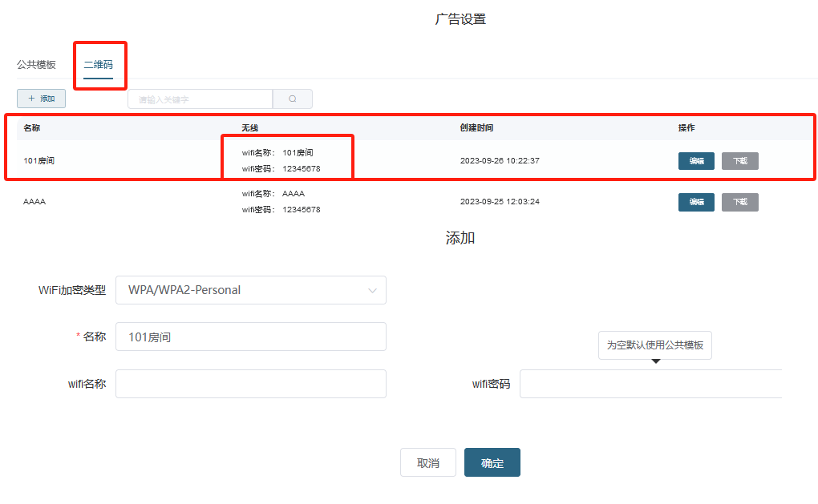The image size is (818, 504).
Task: Click the 添加 button with plus icon
Action: (41, 99)
